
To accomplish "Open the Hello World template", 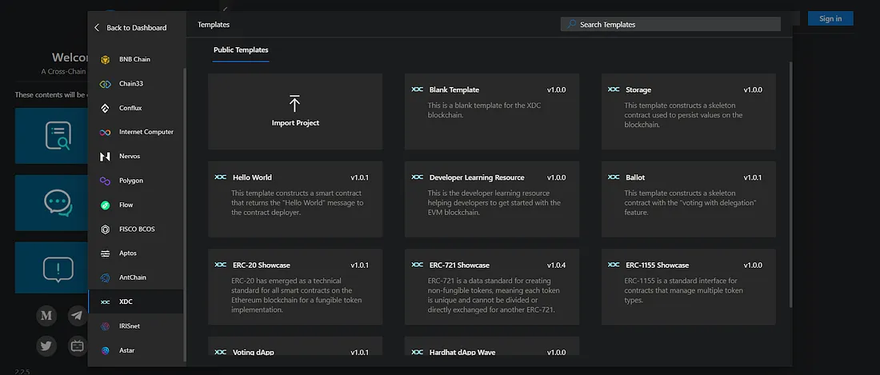I will (x=295, y=199).
